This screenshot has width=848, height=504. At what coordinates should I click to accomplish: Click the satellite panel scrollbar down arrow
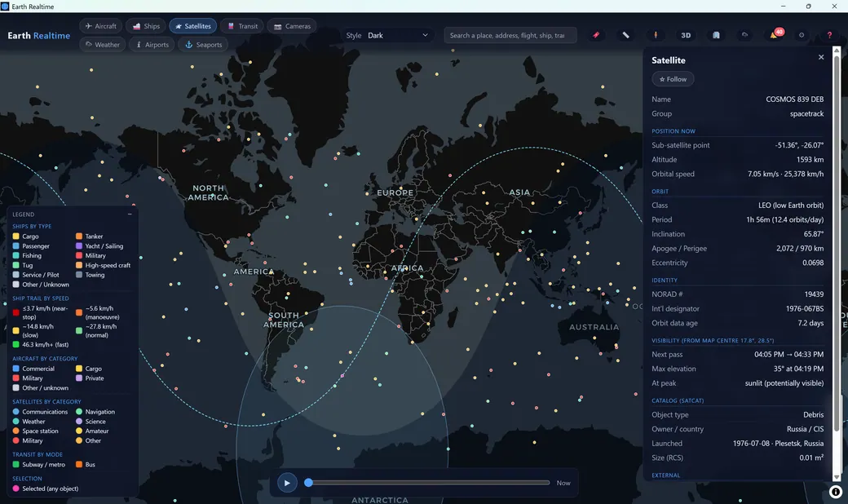click(837, 478)
